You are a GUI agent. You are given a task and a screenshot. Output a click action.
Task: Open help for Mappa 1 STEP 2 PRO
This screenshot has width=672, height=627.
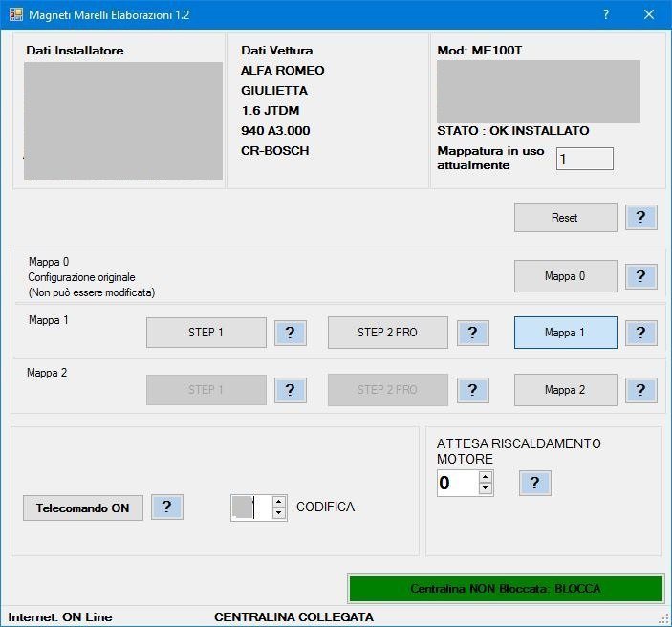tap(473, 333)
